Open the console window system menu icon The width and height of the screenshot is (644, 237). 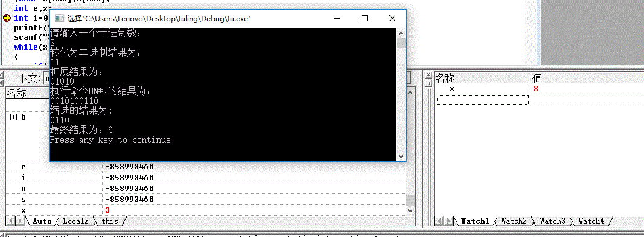60,18
